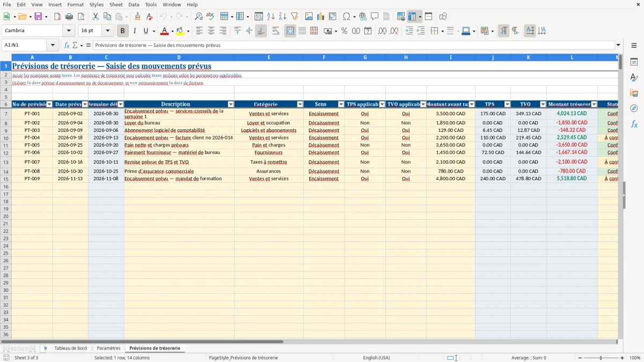Expand the Name Box dropdown
The width and height of the screenshot is (644, 362).
click(x=53, y=45)
